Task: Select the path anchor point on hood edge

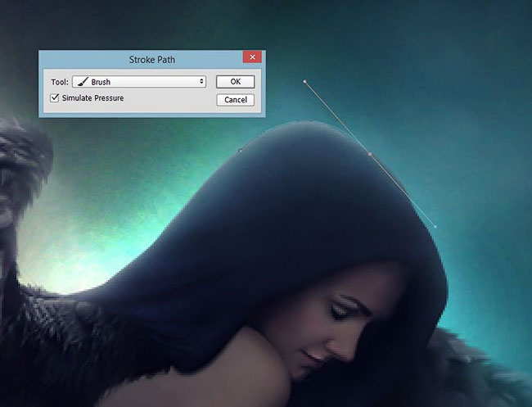Action: (370, 154)
